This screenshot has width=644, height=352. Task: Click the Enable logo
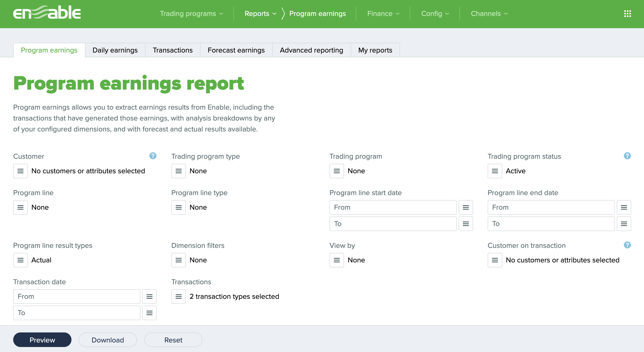coord(47,12)
